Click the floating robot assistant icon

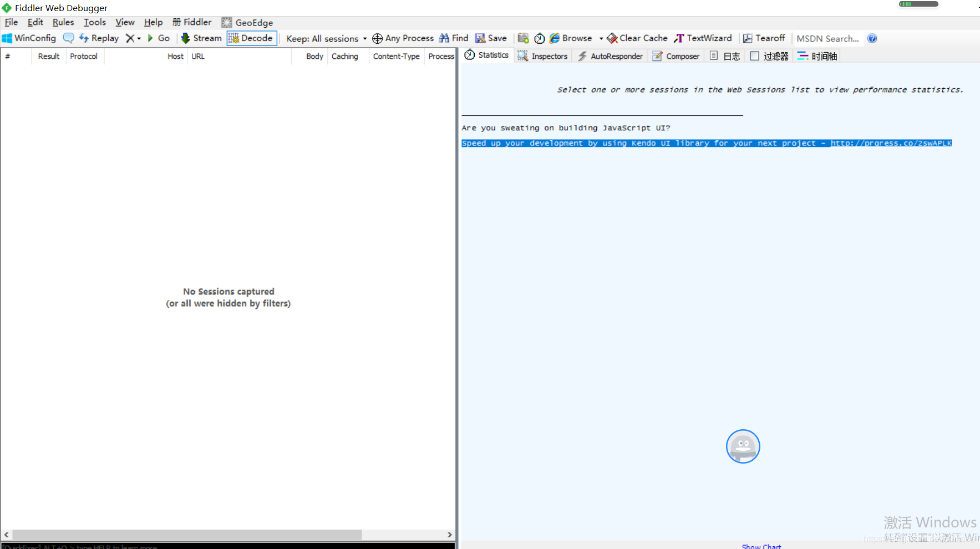pyautogui.click(x=743, y=446)
